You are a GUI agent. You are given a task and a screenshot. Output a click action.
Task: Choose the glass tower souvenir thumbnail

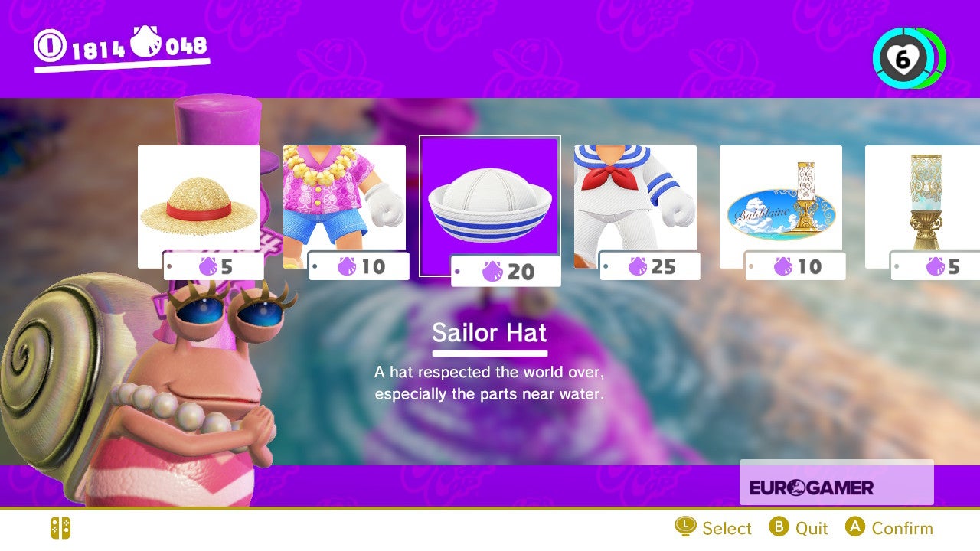tap(923, 207)
